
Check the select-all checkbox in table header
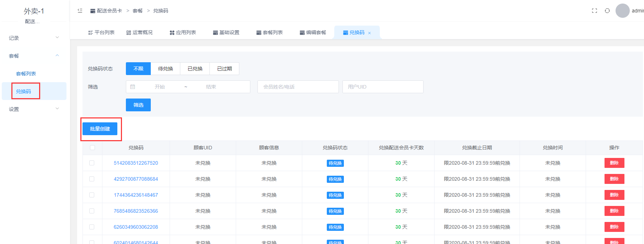pyautogui.click(x=92, y=148)
